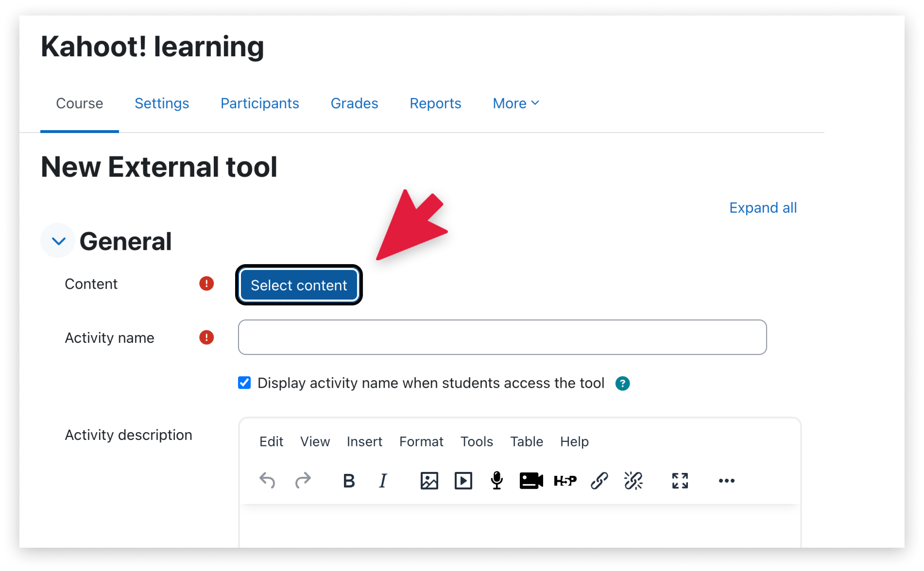This screenshot has width=924, height=571.
Task: Insert multimedia via the play icon
Action: tap(463, 480)
